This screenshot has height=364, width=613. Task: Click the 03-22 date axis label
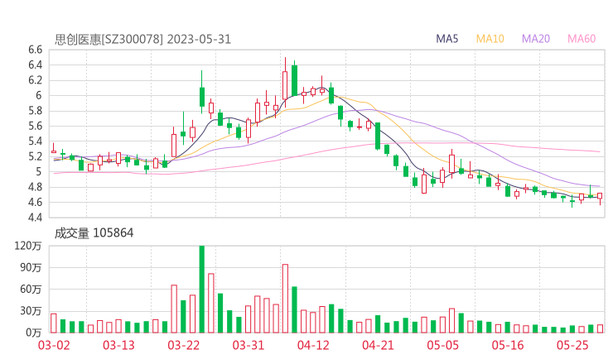(x=183, y=345)
